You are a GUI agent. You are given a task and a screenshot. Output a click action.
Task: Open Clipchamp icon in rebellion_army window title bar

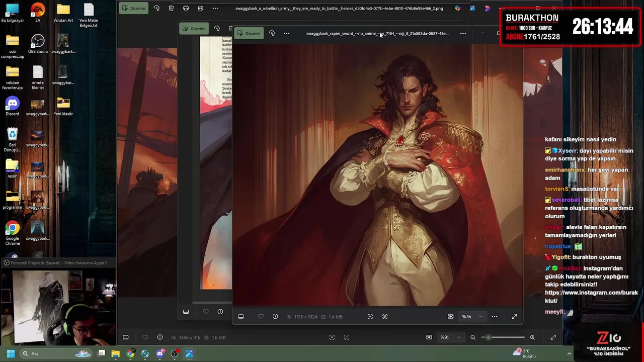click(x=487, y=8)
